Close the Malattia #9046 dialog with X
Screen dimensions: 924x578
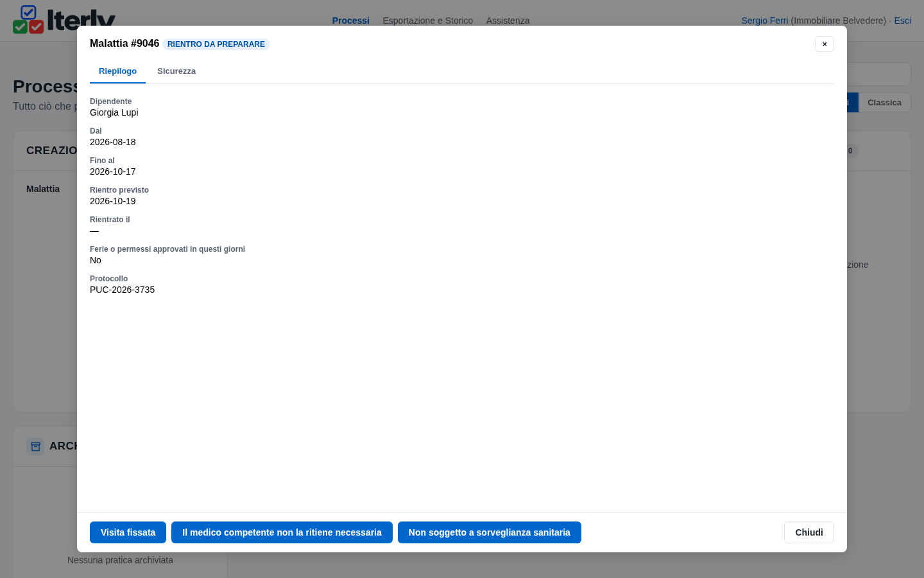click(x=825, y=44)
